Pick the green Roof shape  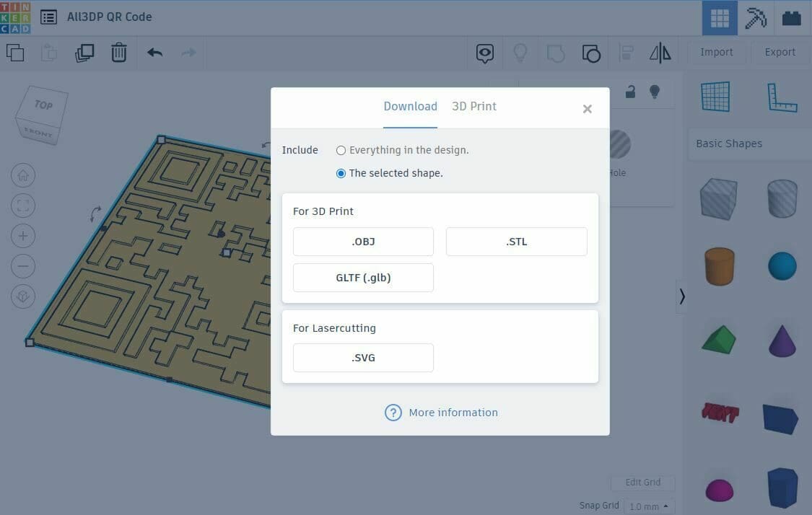(x=720, y=340)
